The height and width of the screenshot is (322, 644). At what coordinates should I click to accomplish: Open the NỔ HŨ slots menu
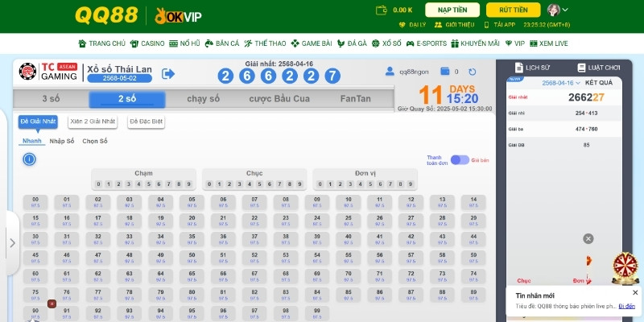184,43
